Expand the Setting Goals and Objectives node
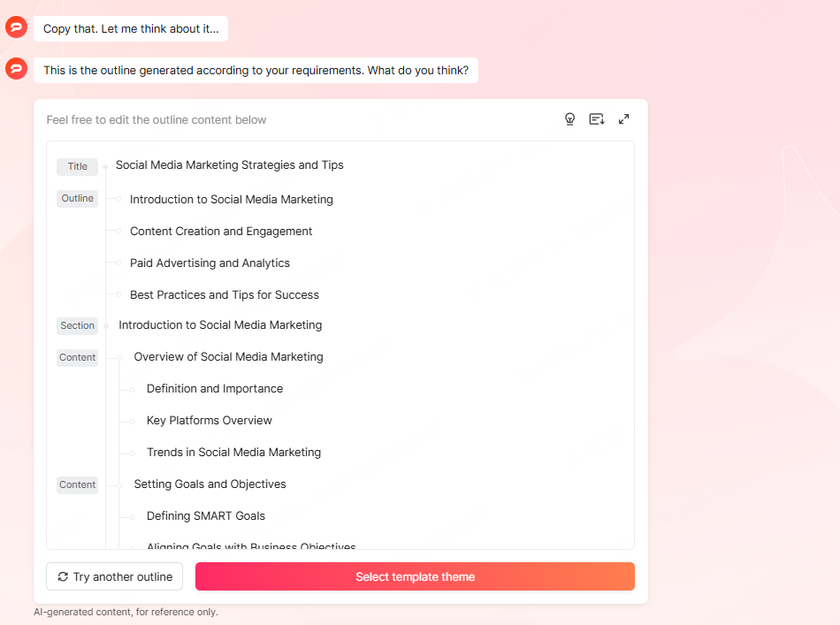 121,484
